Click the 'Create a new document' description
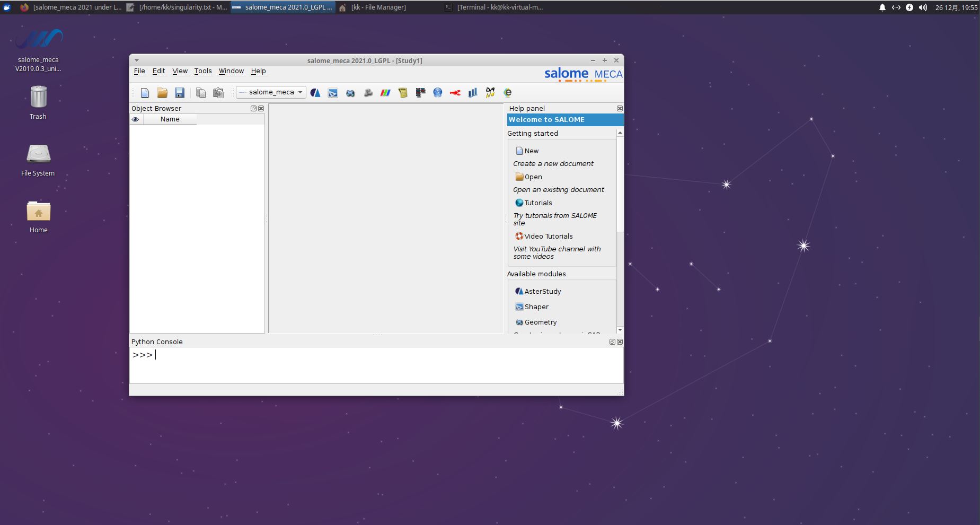 [553, 164]
